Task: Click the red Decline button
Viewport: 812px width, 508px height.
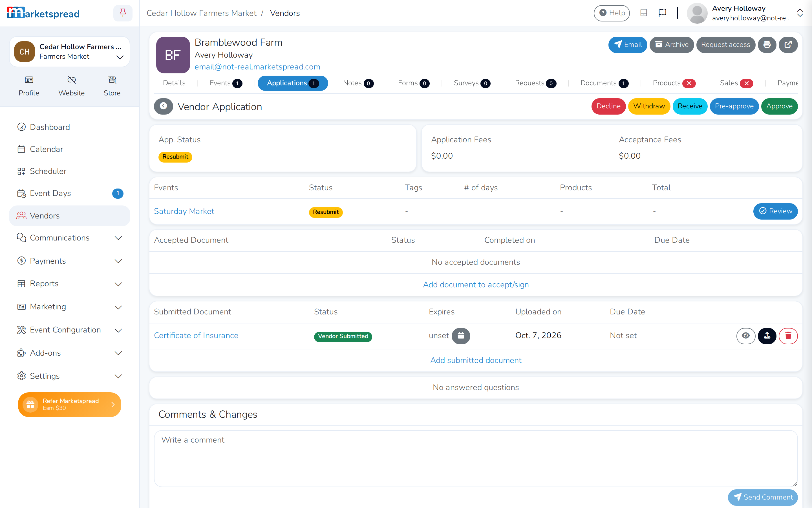Action: coord(608,106)
